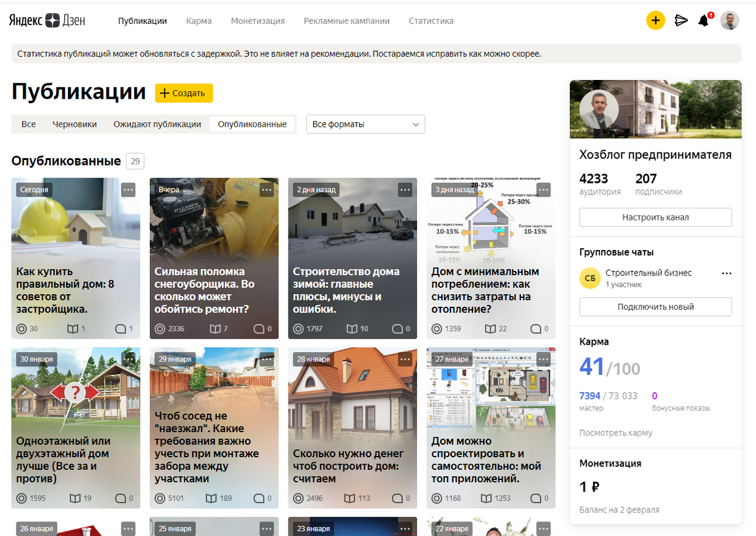
Task: Follow the 'Посмотреть карму' link
Action: (x=616, y=433)
